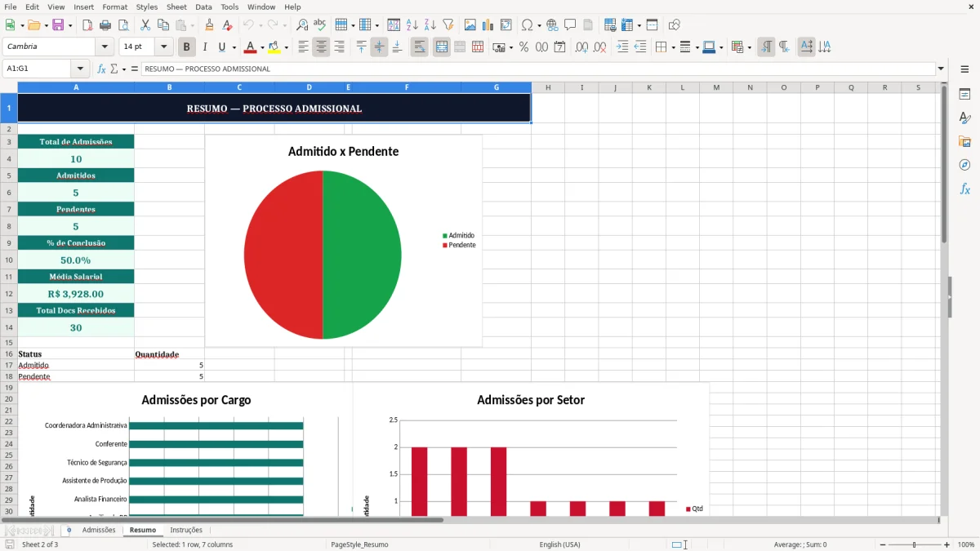Open sidebar Styles panel icon
The height and width of the screenshot is (551, 980).
[x=964, y=118]
